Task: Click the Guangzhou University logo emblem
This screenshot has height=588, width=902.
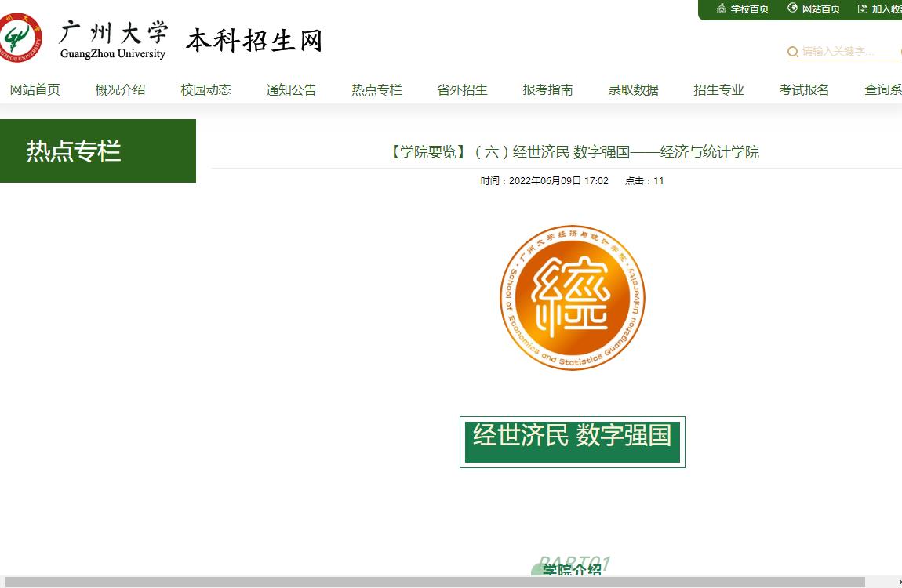Action: click(x=20, y=38)
